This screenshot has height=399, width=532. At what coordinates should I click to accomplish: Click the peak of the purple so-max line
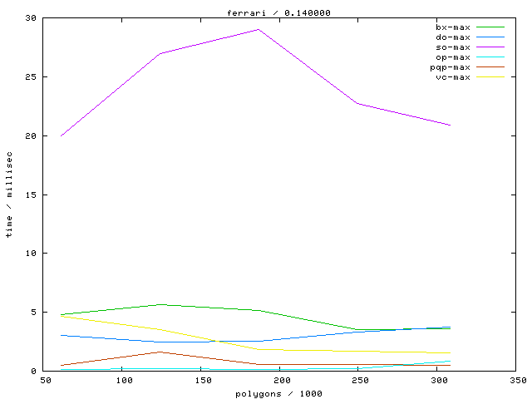pyautogui.click(x=259, y=29)
